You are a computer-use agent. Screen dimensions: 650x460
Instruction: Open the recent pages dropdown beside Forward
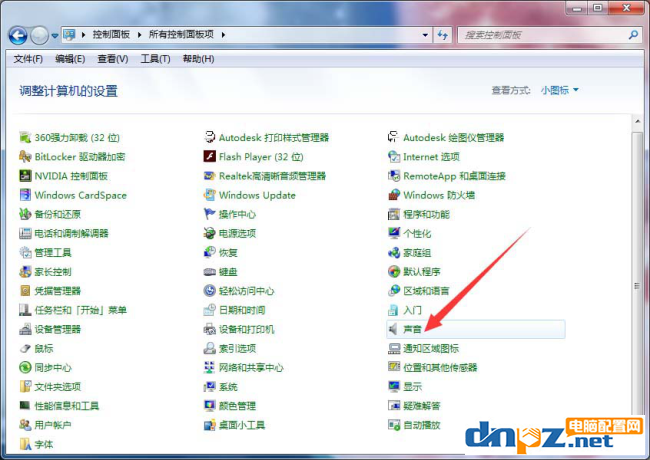55,36
